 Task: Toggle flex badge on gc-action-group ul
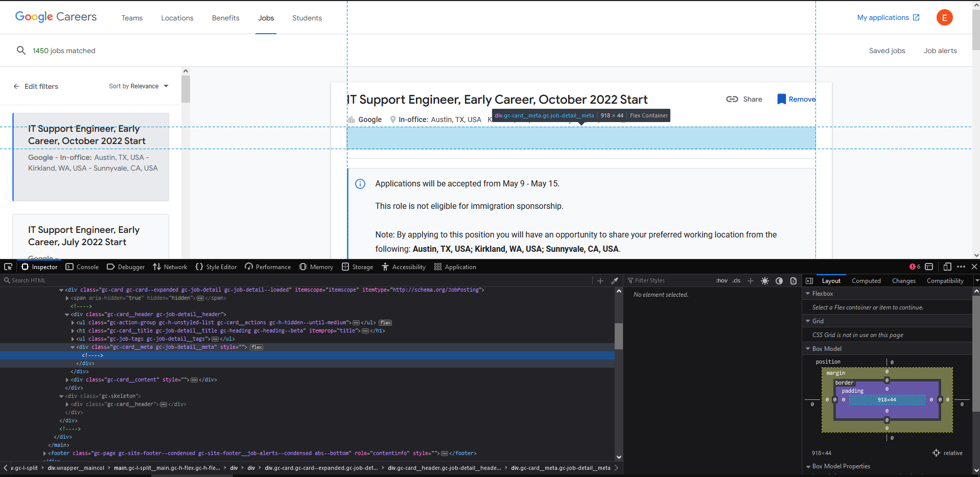385,323
